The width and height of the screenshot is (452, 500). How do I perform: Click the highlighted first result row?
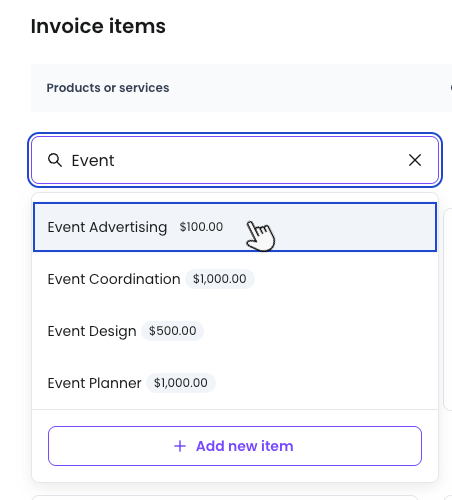[235, 227]
